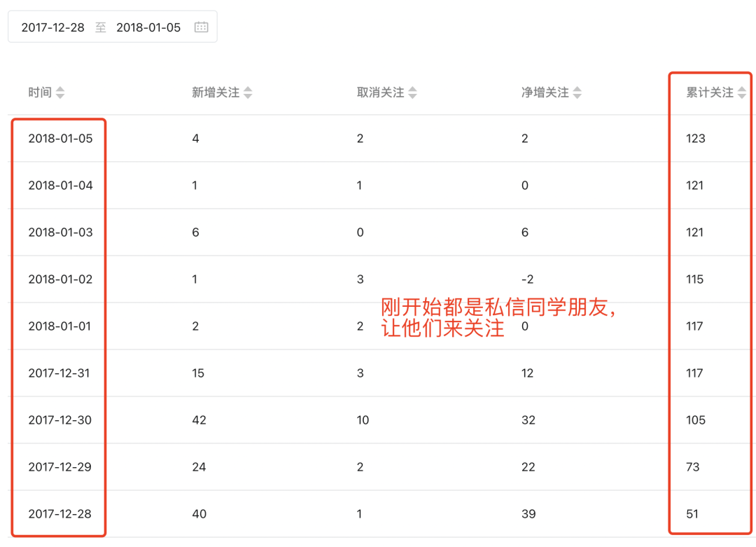Click the 新增关注 header label

[x=216, y=92]
